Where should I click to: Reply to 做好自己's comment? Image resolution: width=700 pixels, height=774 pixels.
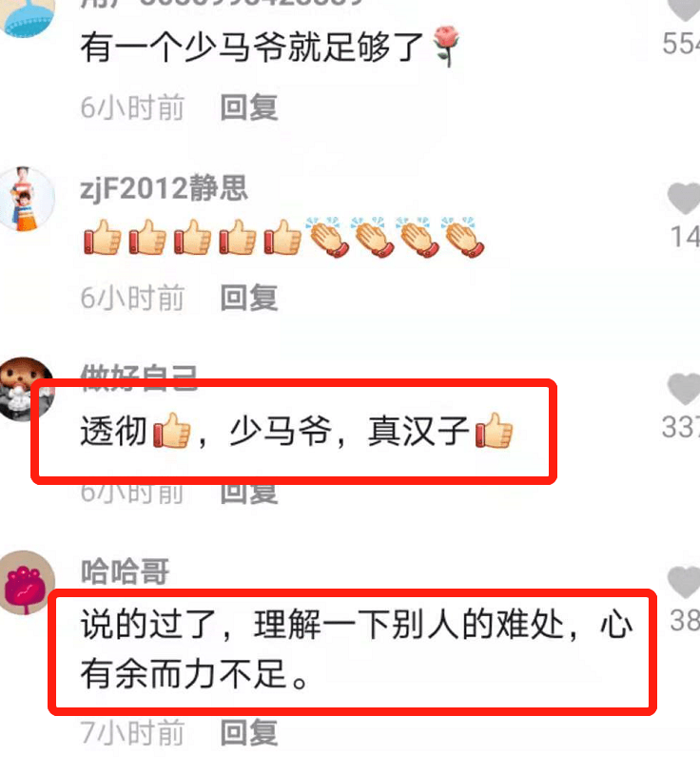point(249,493)
